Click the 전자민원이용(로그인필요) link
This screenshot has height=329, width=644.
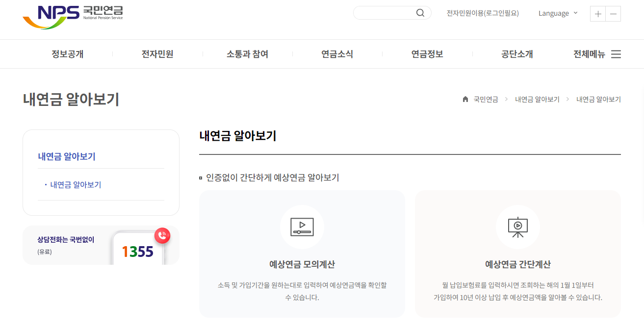pyautogui.click(x=483, y=13)
